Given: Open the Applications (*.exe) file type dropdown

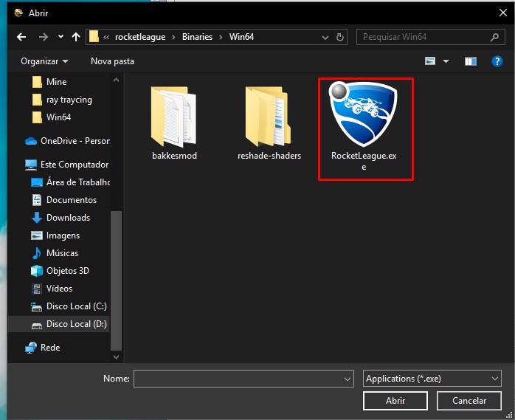Looking at the screenshot, I should point(432,379).
